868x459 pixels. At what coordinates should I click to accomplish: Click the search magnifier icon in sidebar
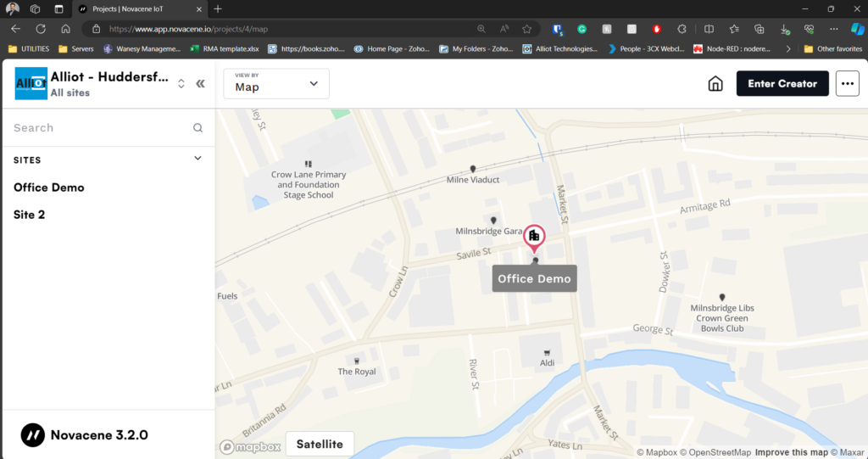(x=198, y=128)
